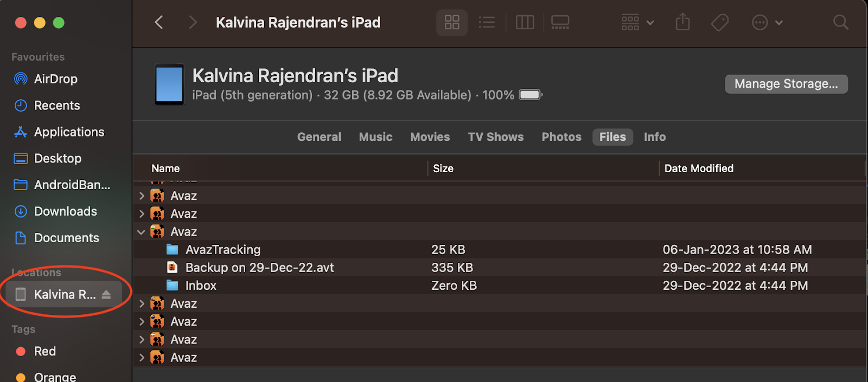Collapse the expanded Avaz app row

[141, 232]
